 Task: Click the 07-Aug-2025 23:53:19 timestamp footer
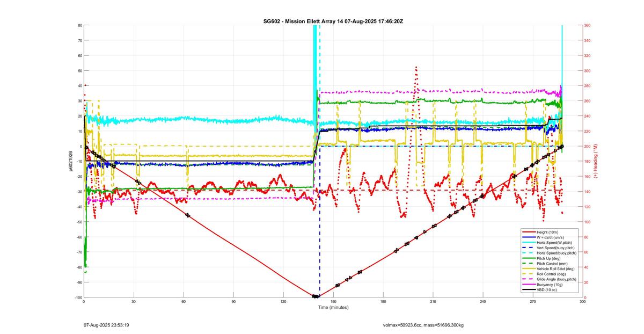point(106,325)
